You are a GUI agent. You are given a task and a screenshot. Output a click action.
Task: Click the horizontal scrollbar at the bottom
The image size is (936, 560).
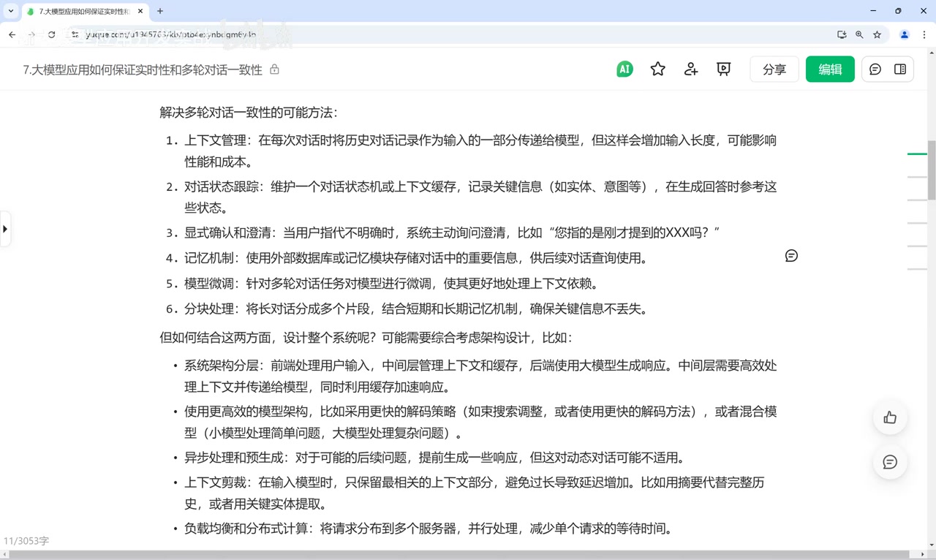(458, 555)
